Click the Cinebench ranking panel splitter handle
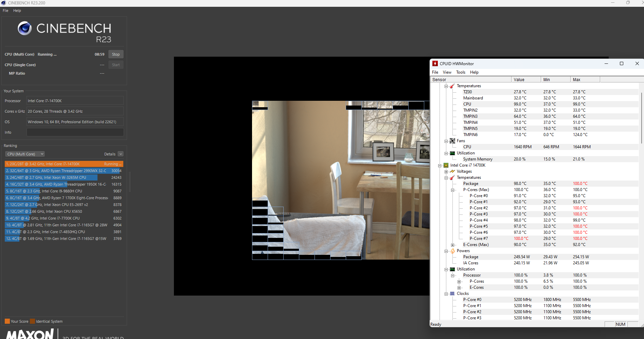Image resolution: width=644 pixels, height=339 pixels. pos(129,182)
